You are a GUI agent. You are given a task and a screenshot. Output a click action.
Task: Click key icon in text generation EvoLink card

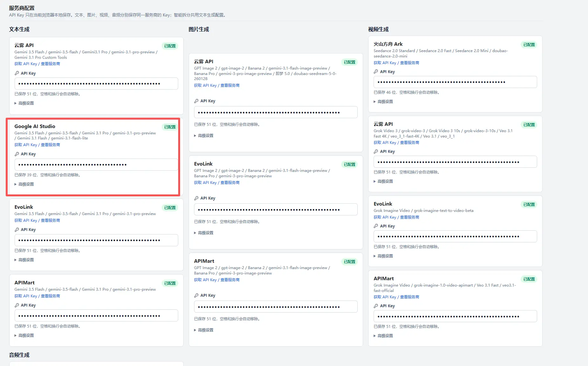tap(17, 229)
